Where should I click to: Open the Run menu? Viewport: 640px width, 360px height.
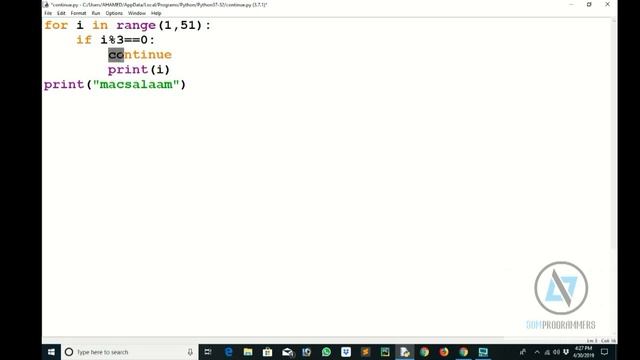pos(96,13)
